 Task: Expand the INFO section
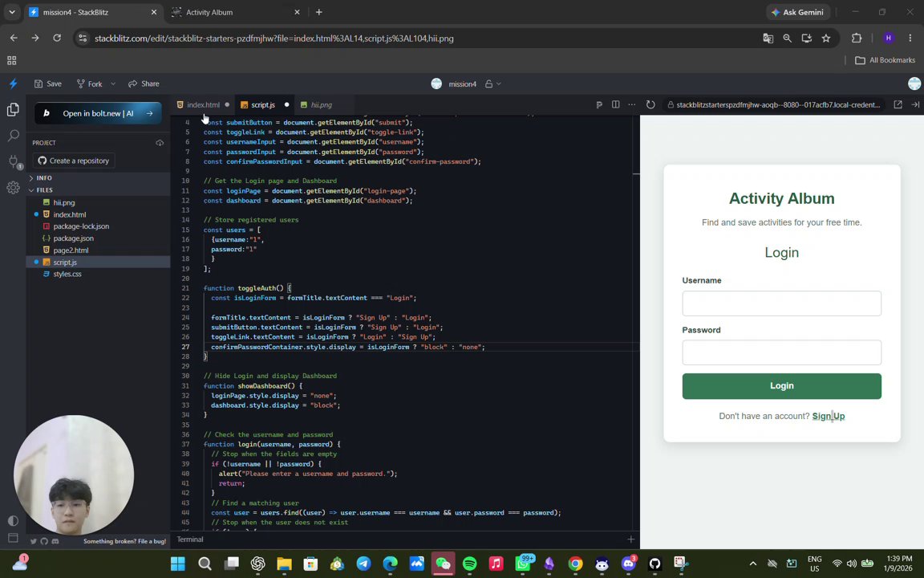point(43,177)
